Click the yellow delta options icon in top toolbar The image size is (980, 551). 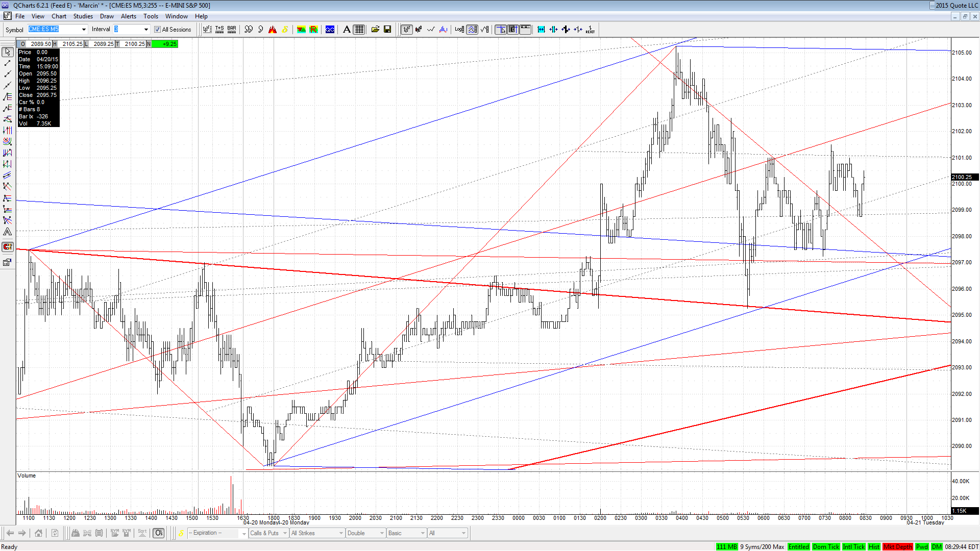pyautogui.click(x=285, y=30)
